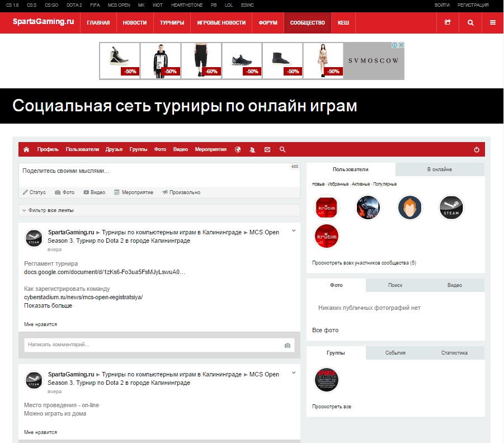
Task: Open НОВОСТИ in main navigation
Action: [135, 23]
